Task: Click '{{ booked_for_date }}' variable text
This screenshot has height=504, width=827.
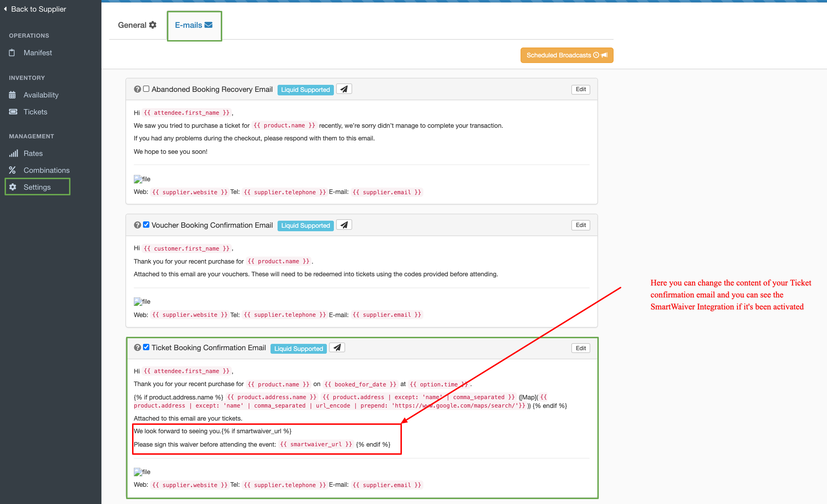Action: (x=360, y=385)
